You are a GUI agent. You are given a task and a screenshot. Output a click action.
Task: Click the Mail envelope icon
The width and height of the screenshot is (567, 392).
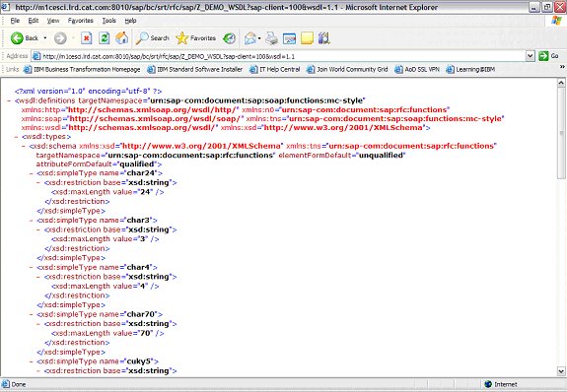[249, 38]
